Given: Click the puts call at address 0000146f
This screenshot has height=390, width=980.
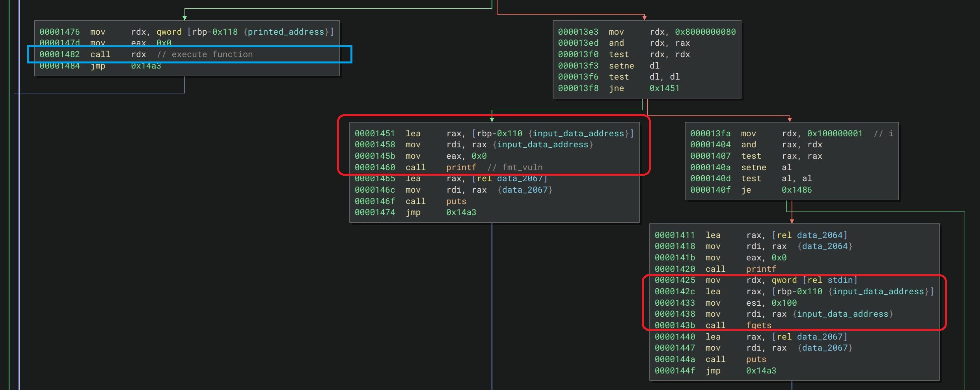Looking at the screenshot, I should pyautogui.click(x=456, y=201).
